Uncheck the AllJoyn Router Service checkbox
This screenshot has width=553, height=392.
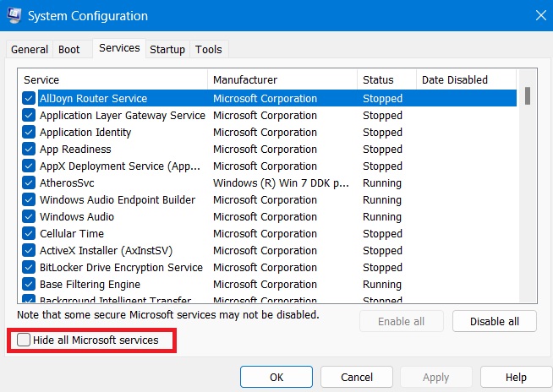(x=29, y=98)
